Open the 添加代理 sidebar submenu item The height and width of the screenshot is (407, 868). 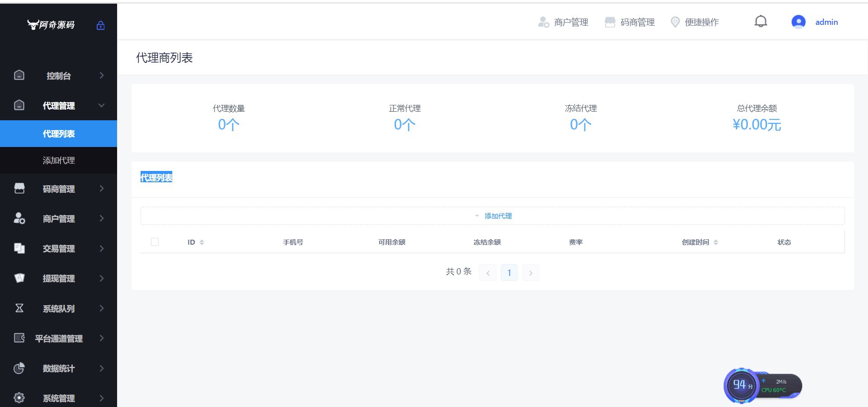[x=59, y=161]
